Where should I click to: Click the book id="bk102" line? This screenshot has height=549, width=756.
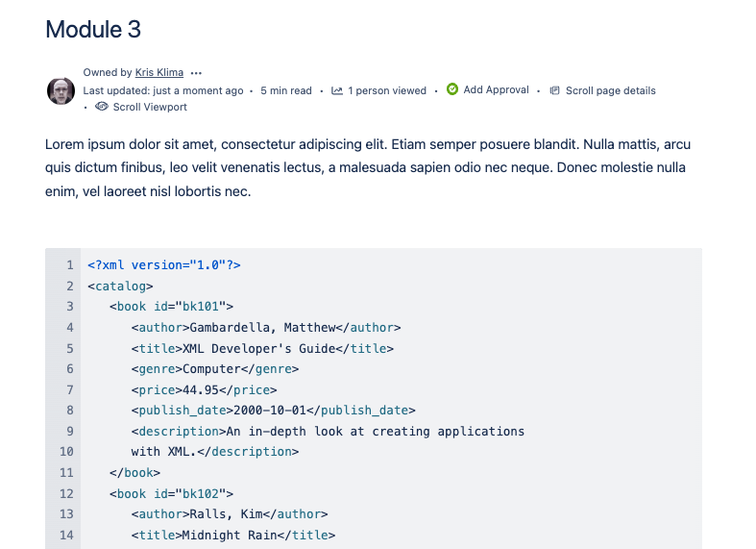click(x=171, y=494)
